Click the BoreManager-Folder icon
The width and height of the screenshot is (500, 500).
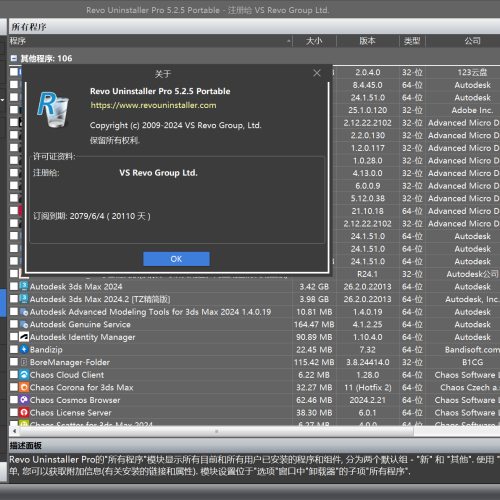[x=24, y=362]
